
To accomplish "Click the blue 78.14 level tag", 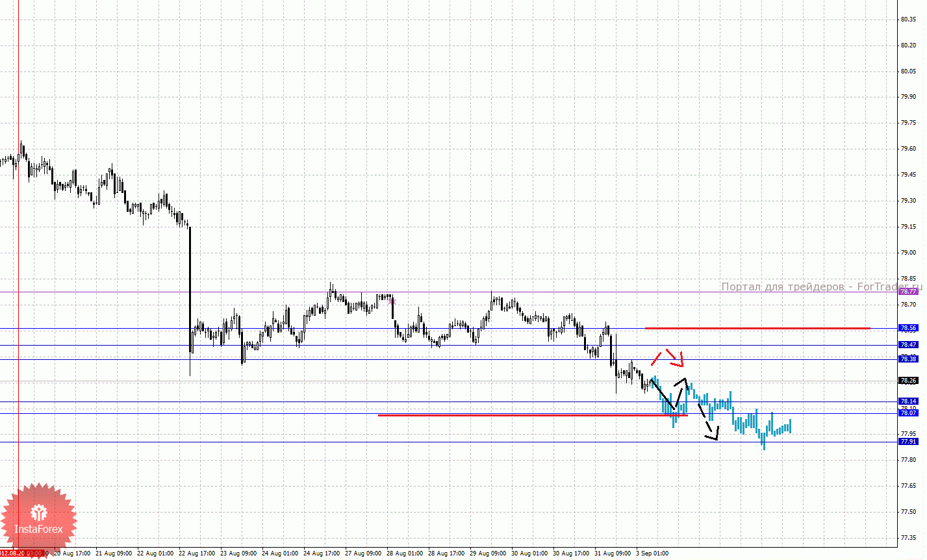I will coord(908,401).
